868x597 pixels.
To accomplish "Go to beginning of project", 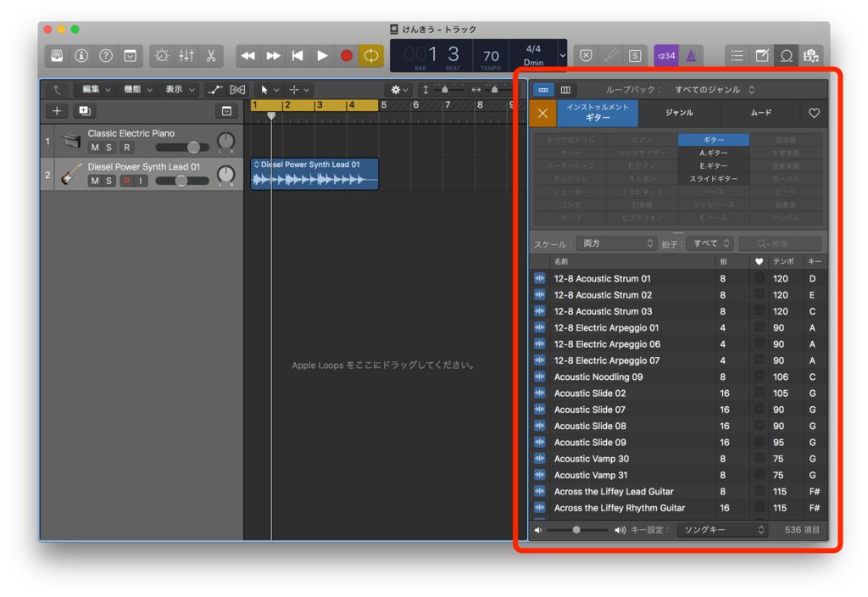I will [x=298, y=56].
